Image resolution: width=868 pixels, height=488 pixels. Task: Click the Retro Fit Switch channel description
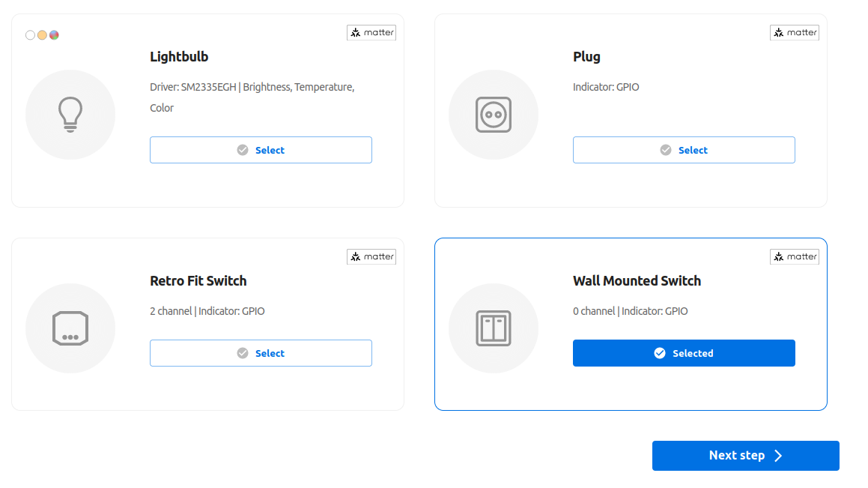(x=207, y=311)
